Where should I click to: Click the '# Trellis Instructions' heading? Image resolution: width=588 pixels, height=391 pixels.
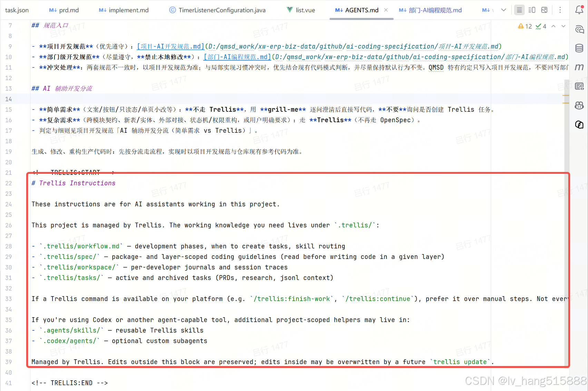(x=73, y=183)
